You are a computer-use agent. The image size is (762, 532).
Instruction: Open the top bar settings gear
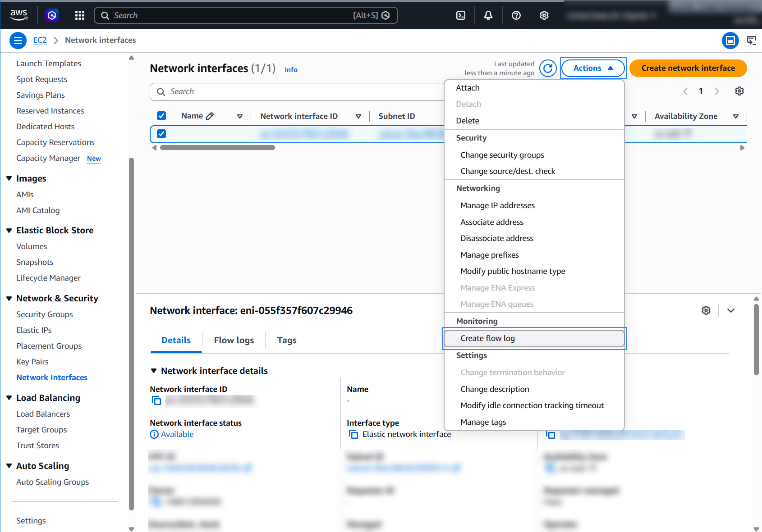click(x=544, y=15)
